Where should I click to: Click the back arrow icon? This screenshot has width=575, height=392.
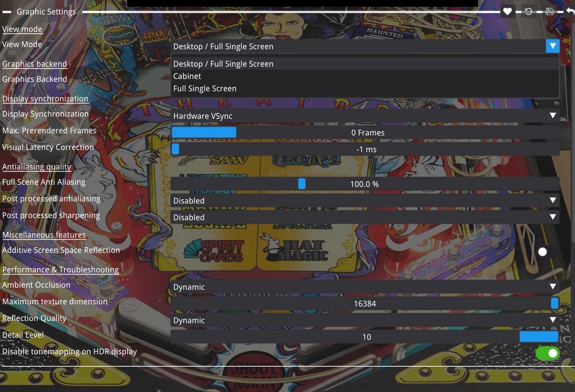pos(570,12)
